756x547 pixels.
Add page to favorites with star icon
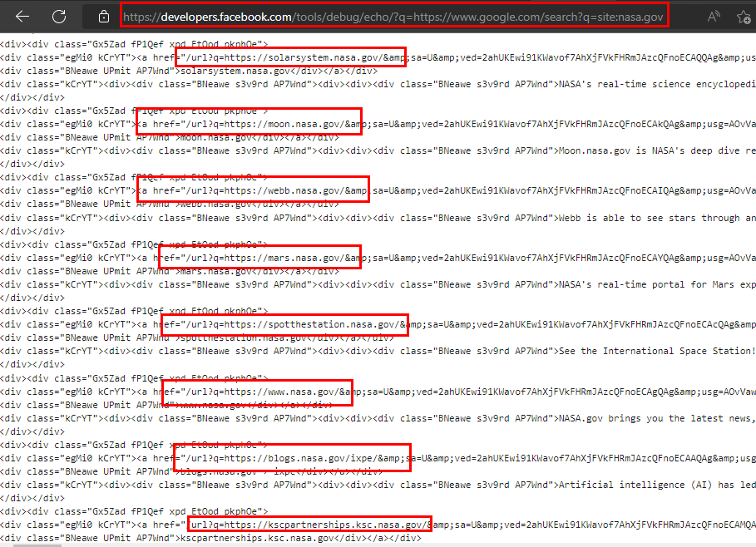744,17
